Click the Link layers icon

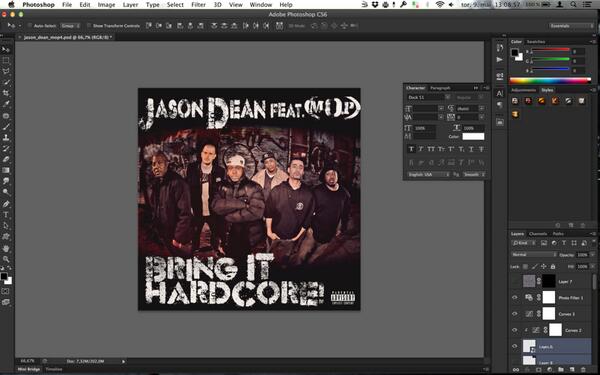pyautogui.click(x=516, y=370)
